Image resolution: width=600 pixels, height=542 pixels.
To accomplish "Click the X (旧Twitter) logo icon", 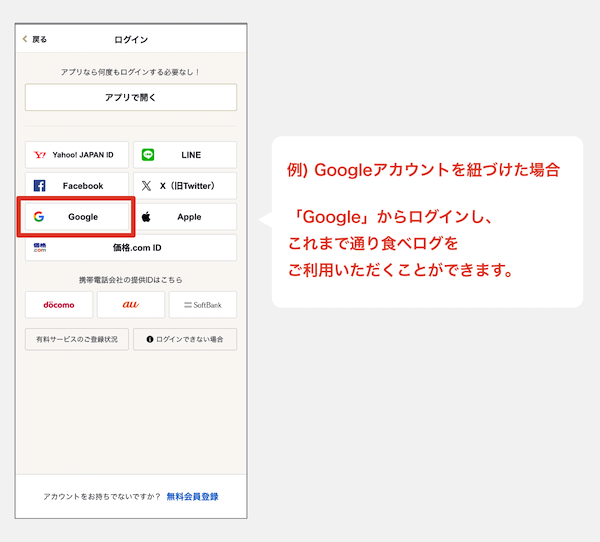I will point(147,186).
